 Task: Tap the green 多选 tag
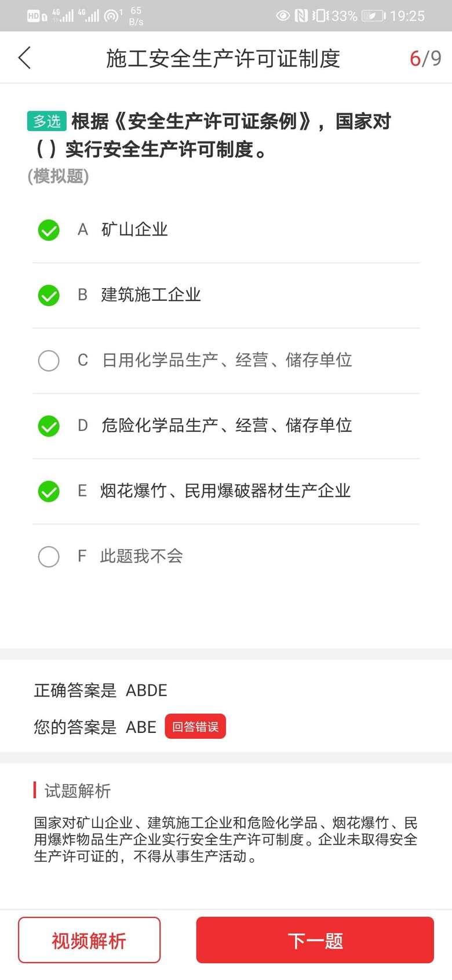point(46,121)
